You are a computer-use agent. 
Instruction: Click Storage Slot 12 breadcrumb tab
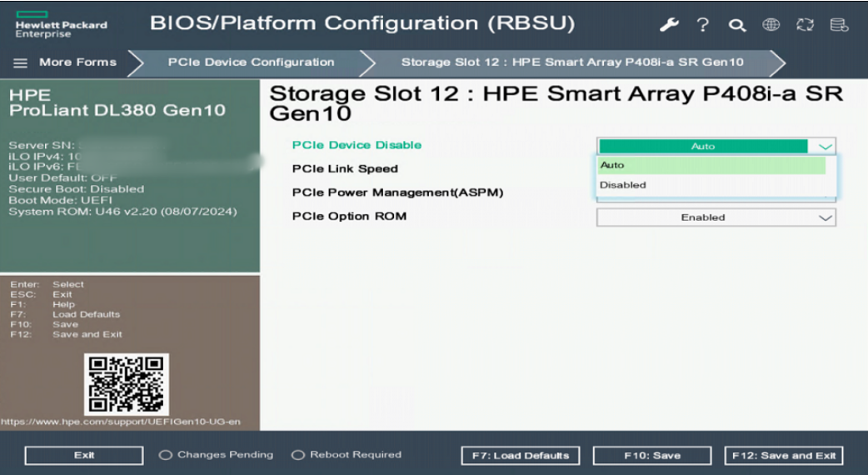[x=572, y=62]
